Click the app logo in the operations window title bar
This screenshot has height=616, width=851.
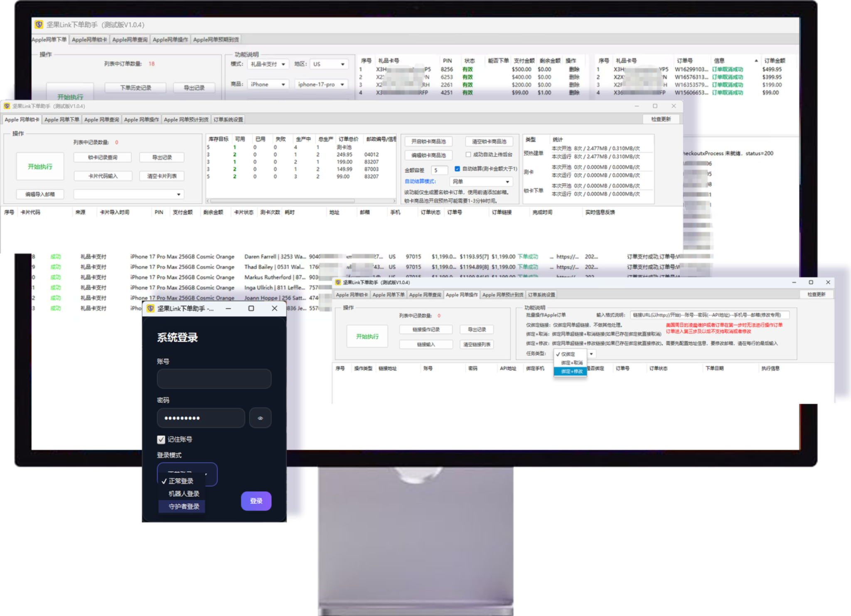(338, 282)
